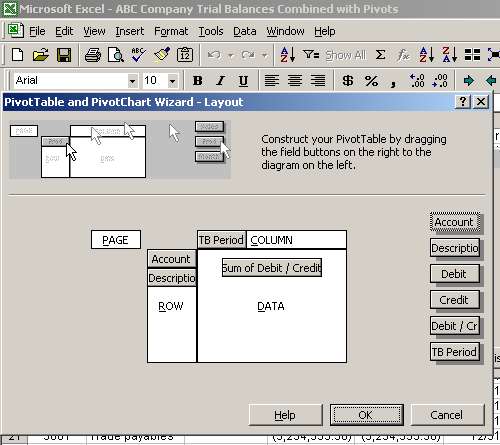Open Print Preview icon
Image resolution: width=500 pixels, height=445 pixels.
pyautogui.click(x=116, y=55)
